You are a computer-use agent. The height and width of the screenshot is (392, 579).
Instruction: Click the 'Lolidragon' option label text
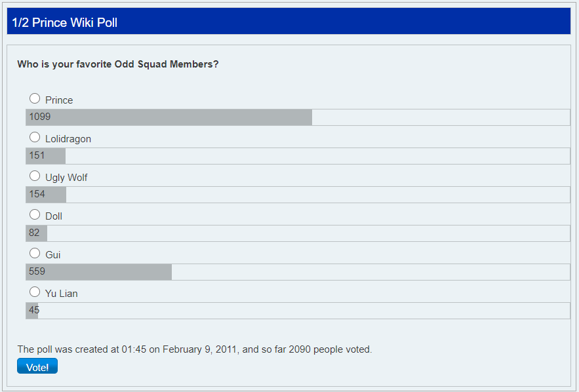coord(68,139)
